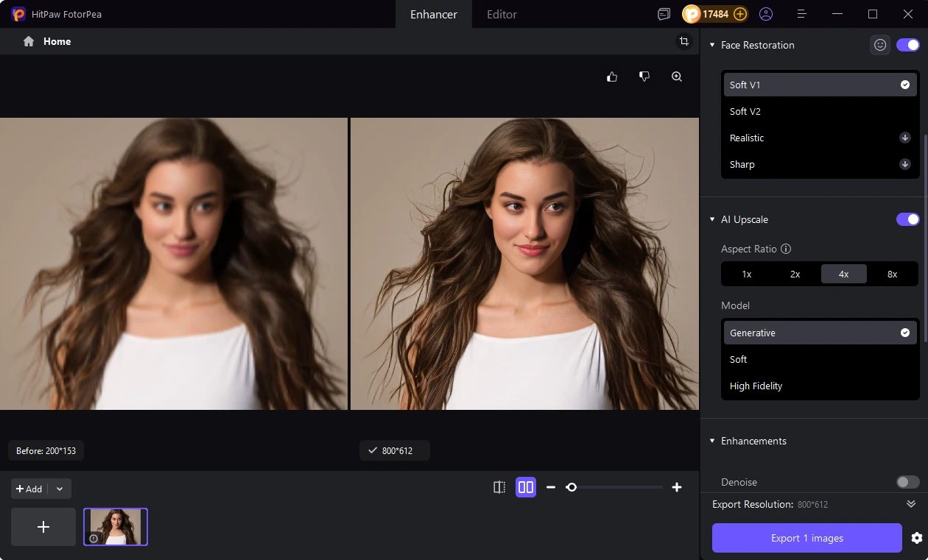Expand the Export Resolution chevron

910,504
